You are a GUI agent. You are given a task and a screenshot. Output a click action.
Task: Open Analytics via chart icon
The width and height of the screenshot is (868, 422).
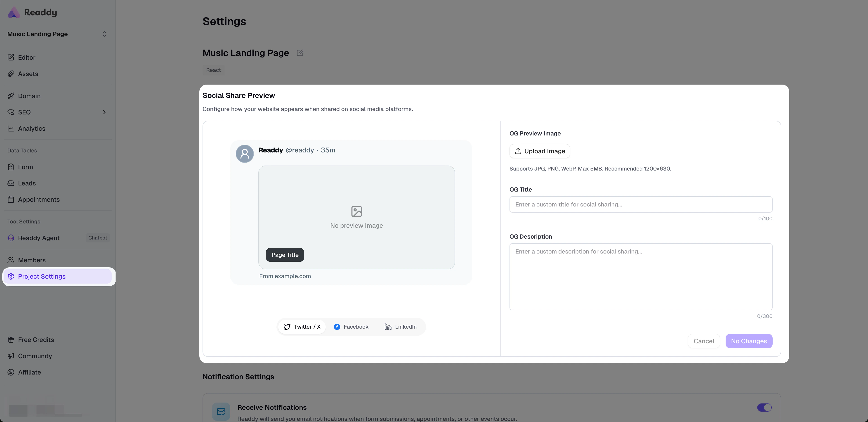pyautogui.click(x=11, y=128)
